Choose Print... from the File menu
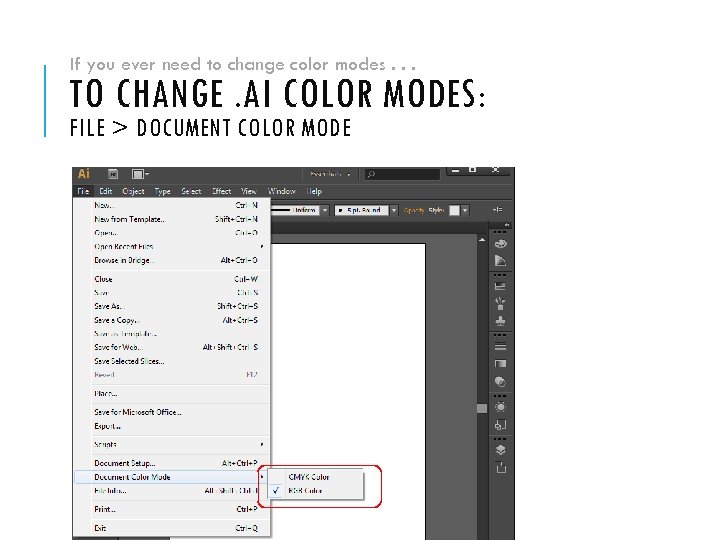720x540 pixels. coord(172,509)
